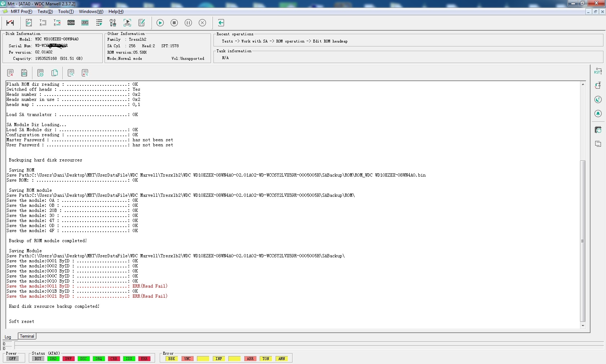The width and height of the screenshot is (606, 364).
Task: Open the MRT Pro(F) menu
Action: [x=21, y=12]
